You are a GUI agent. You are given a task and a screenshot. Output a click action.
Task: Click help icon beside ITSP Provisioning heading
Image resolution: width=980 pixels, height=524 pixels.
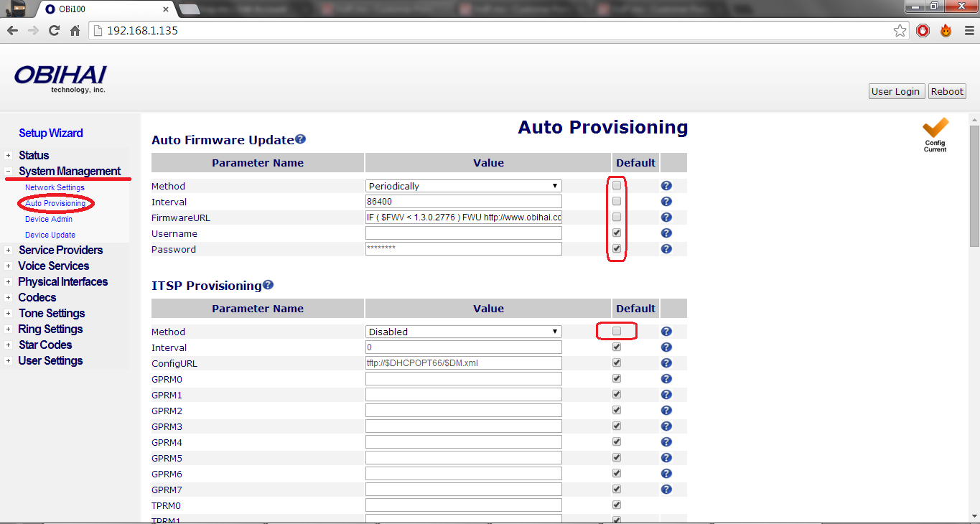click(x=268, y=285)
